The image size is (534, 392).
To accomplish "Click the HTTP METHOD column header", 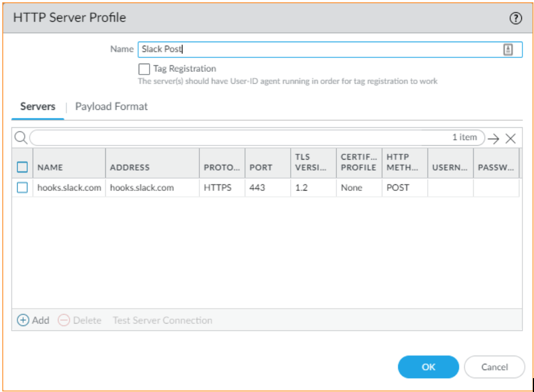I will pos(405,163).
